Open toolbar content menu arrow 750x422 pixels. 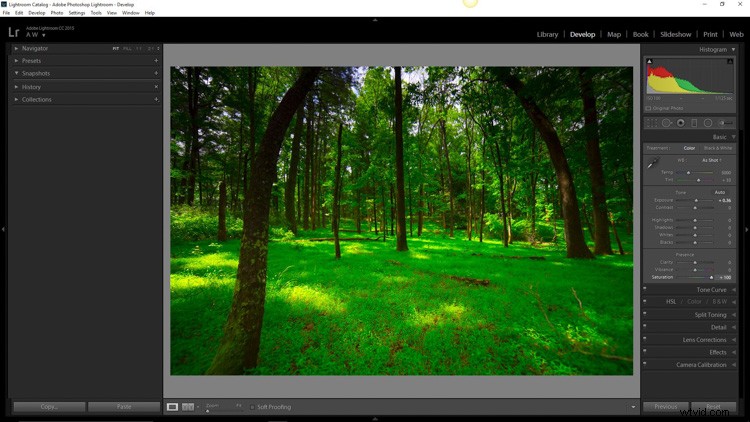coord(633,407)
